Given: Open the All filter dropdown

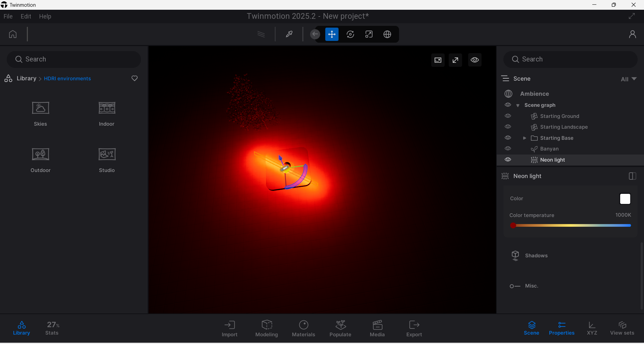Looking at the screenshot, I should [x=629, y=79].
